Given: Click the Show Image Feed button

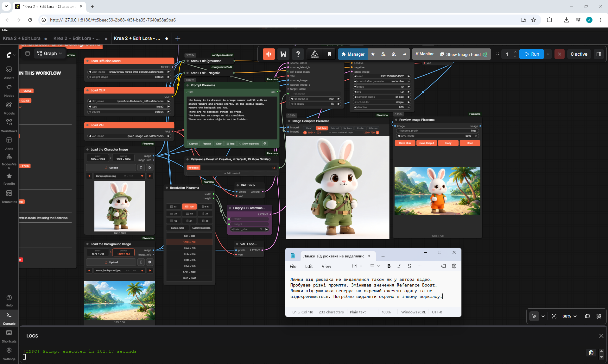Looking at the screenshot, I should coord(463,54).
